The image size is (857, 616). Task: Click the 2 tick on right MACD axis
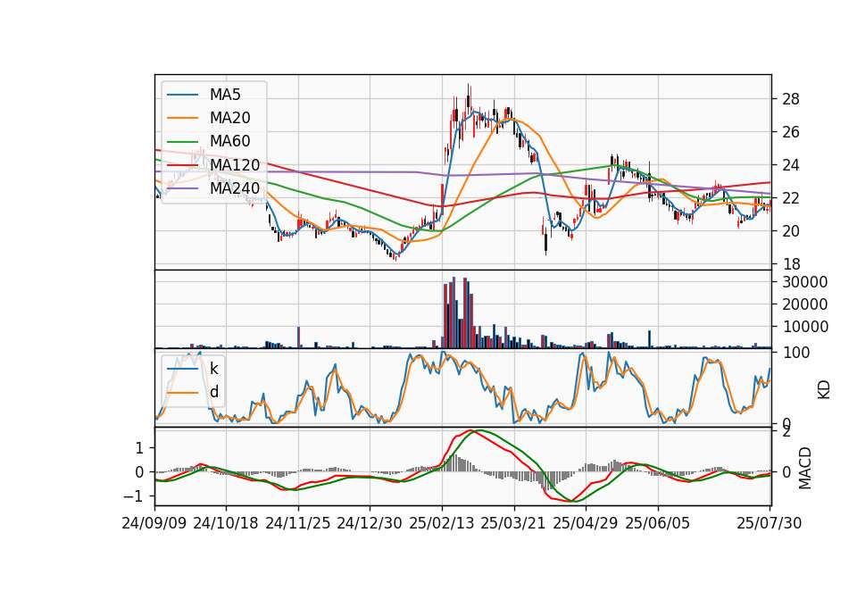[786, 432]
